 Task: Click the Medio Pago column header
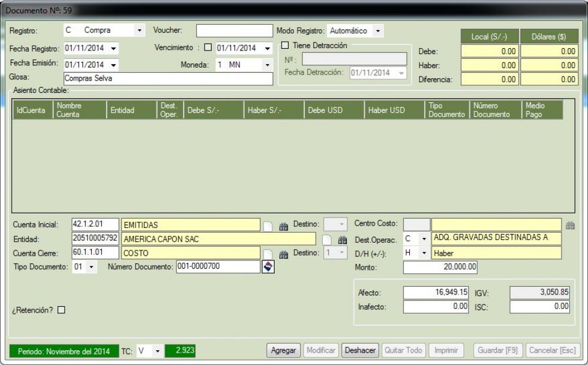[x=542, y=110]
